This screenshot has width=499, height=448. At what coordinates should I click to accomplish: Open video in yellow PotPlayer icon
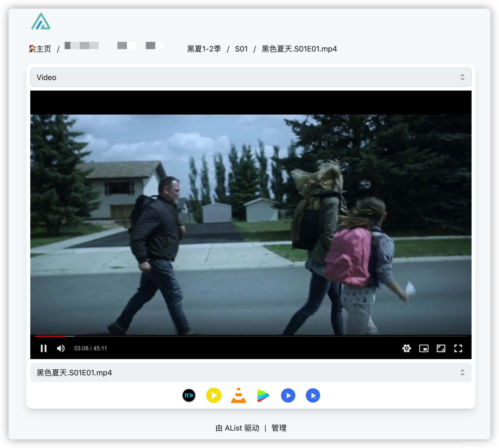pos(213,395)
